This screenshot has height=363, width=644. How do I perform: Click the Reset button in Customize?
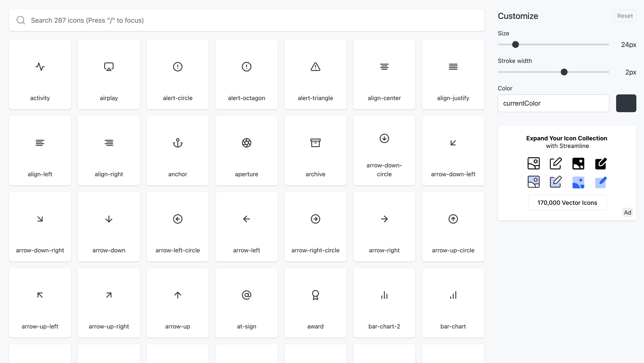625,16
